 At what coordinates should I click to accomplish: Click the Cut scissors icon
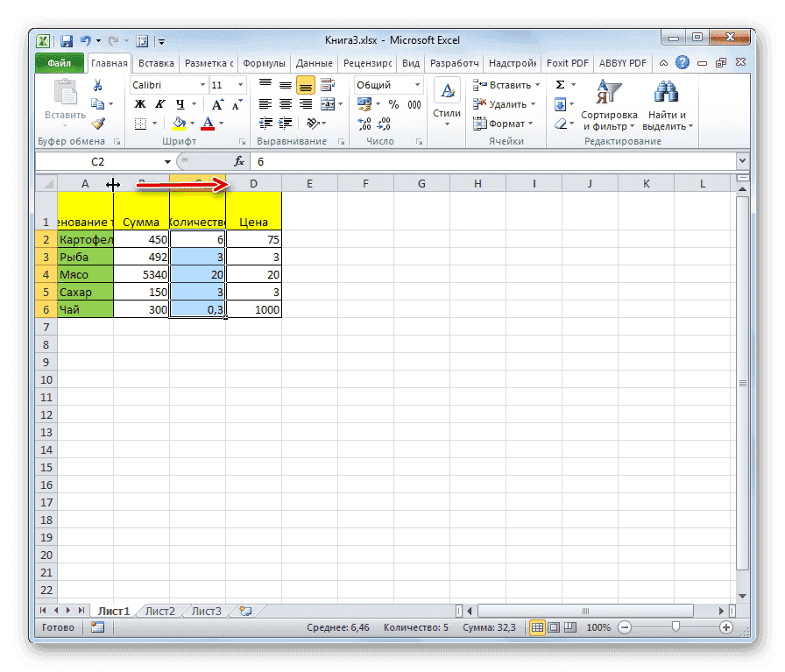98,85
